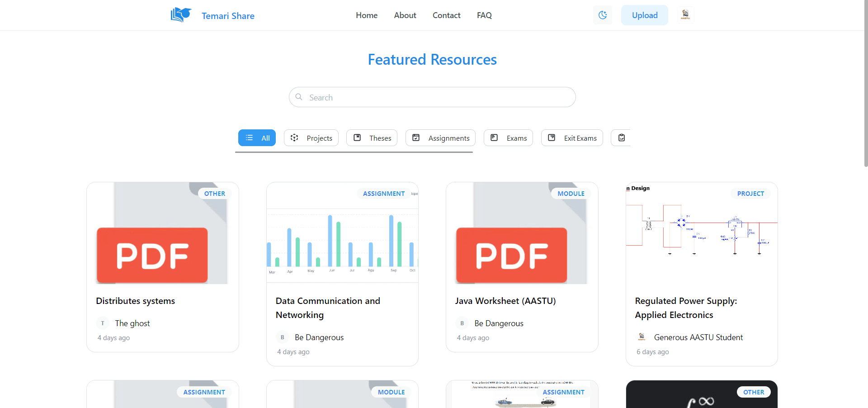Click author 'Generous AASTU Student'
Image resolution: width=868 pixels, height=408 pixels.
(x=698, y=337)
